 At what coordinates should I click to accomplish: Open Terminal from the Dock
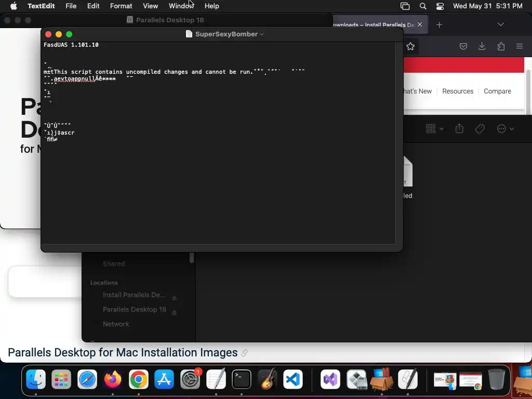242,379
